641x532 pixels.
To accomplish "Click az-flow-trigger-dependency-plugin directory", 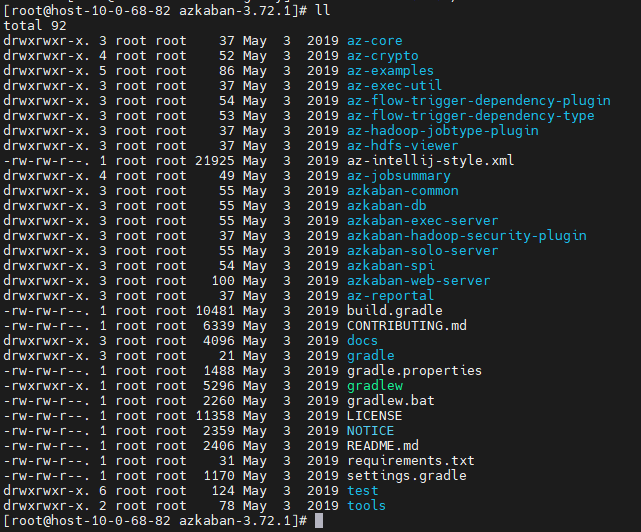I will coord(479,101).
